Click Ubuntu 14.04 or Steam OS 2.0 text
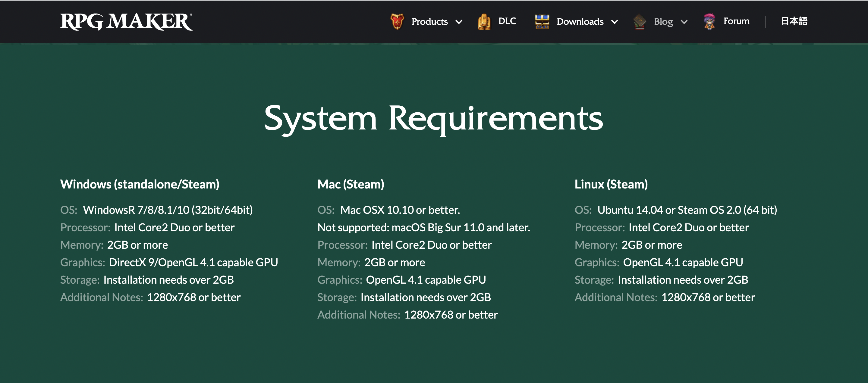Image resolution: width=868 pixels, height=383 pixels. [x=687, y=210]
